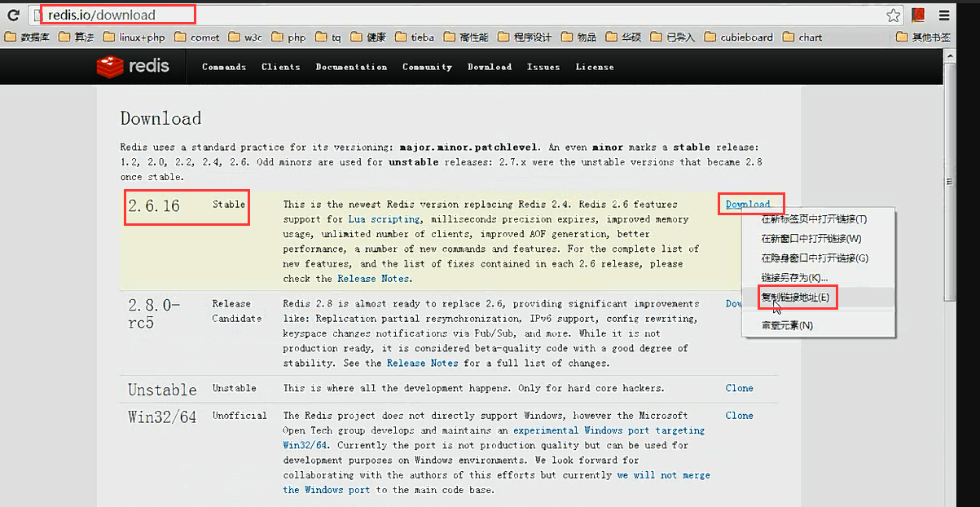The image size is (980, 507).
Task: Open the 程序设计 bookmark folder
Action: [525, 37]
